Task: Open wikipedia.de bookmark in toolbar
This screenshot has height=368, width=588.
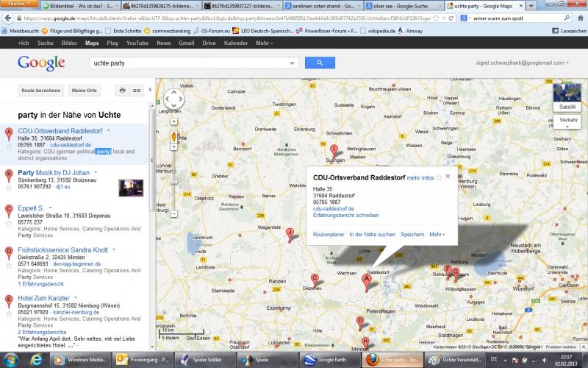Action: point(378,31)
